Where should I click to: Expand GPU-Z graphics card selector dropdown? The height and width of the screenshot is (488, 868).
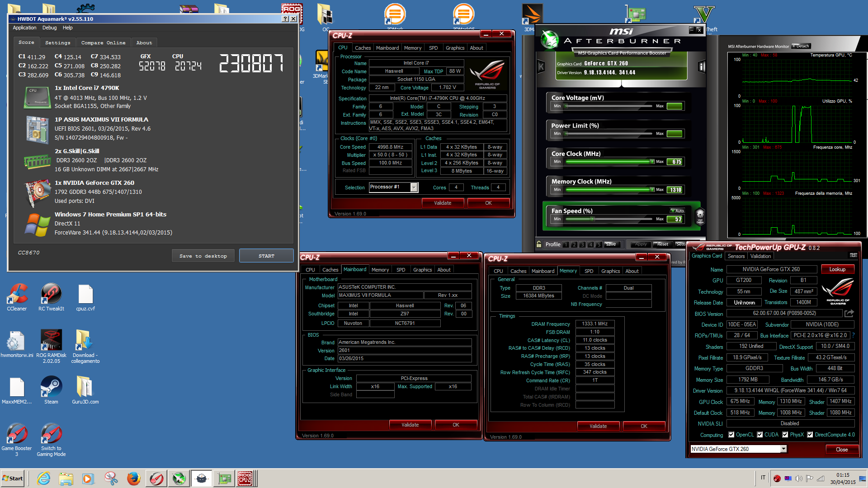[783, 449]
